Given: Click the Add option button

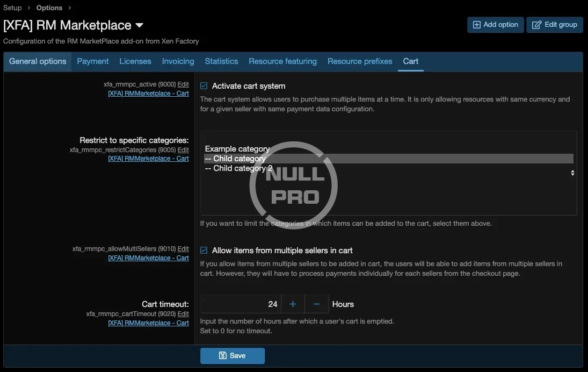Looking at the screenshot, I should pyautogui.click(x=495, y=25).
